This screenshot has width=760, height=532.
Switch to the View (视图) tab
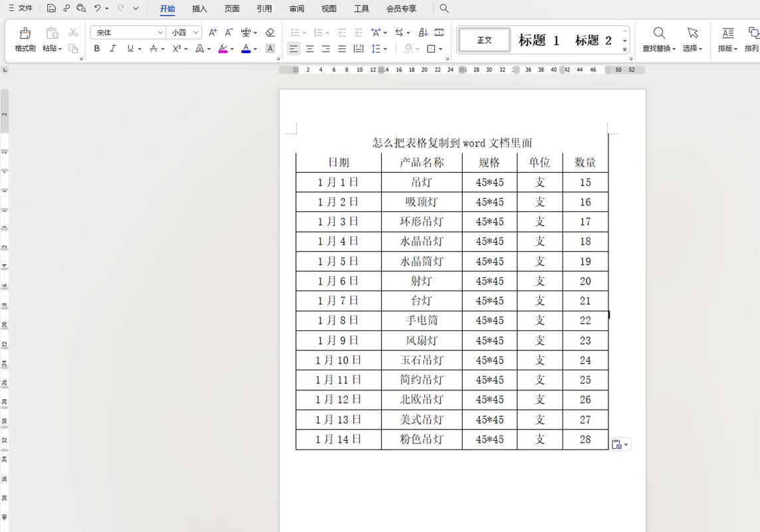328,9
